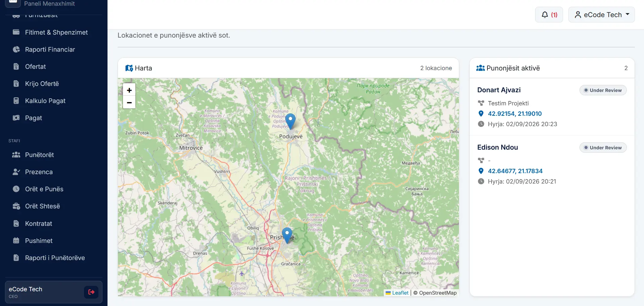644x306 pixels.
Task: Click the map marker near Podujevë
Action: (x=291, y=121)
